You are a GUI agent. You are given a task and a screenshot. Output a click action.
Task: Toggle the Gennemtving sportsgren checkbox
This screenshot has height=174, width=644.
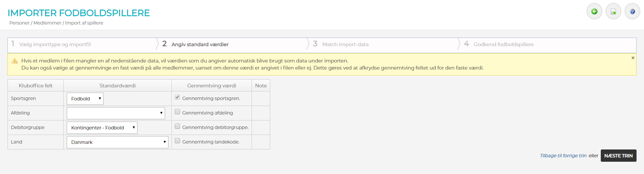177,97
